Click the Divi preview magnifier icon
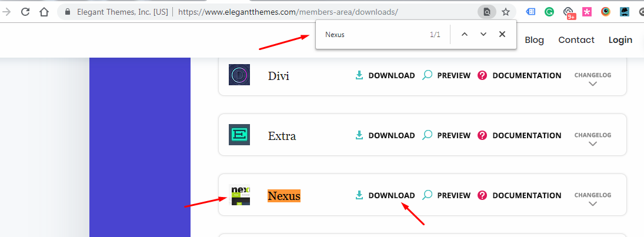 coord(428,75)
